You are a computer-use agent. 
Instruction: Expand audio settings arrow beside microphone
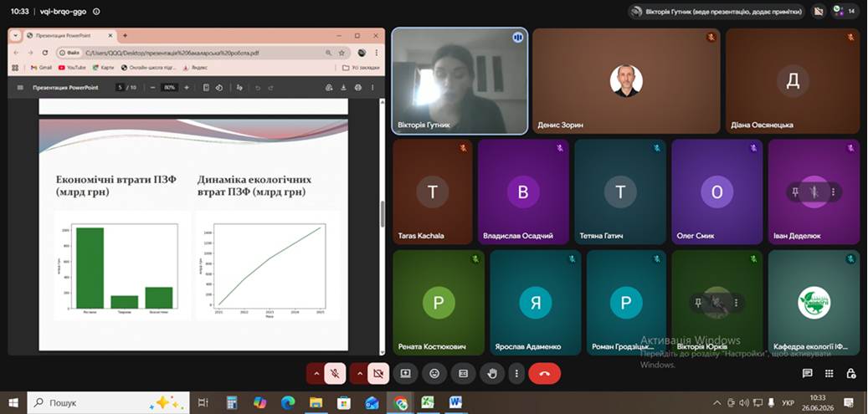tap(316, 374)
